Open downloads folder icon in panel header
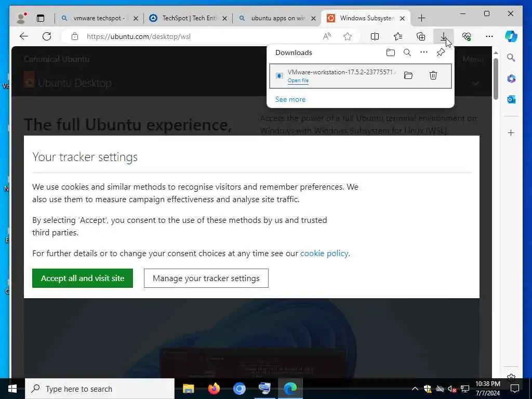Image resolution: width=532 pixels, height=399 pixels. [391, 52]
